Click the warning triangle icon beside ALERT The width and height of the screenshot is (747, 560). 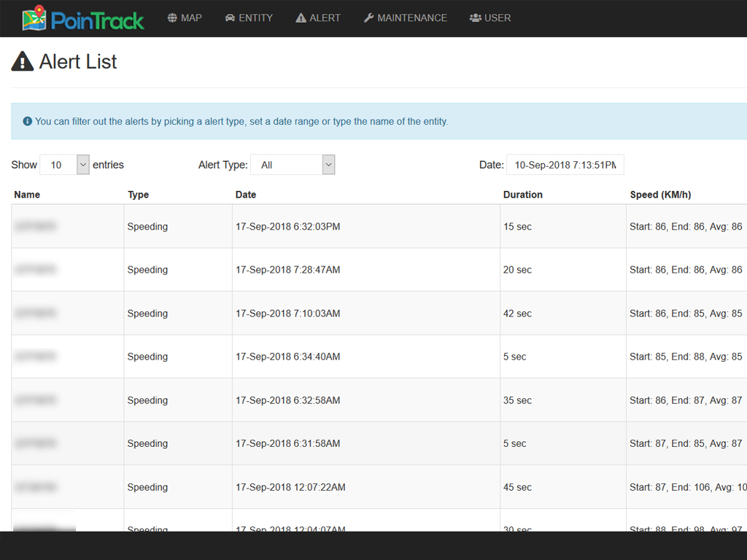301,17
